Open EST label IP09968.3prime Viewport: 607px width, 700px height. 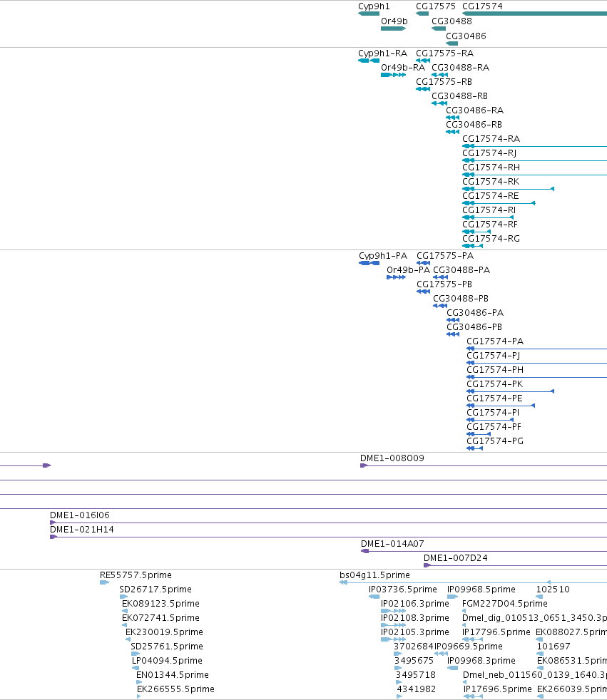(481, 662)
